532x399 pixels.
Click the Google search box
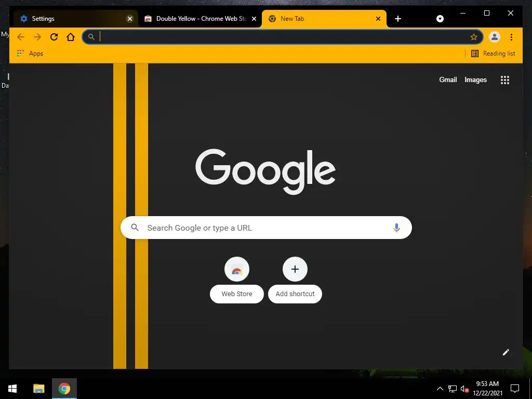[x=266, y=228]
